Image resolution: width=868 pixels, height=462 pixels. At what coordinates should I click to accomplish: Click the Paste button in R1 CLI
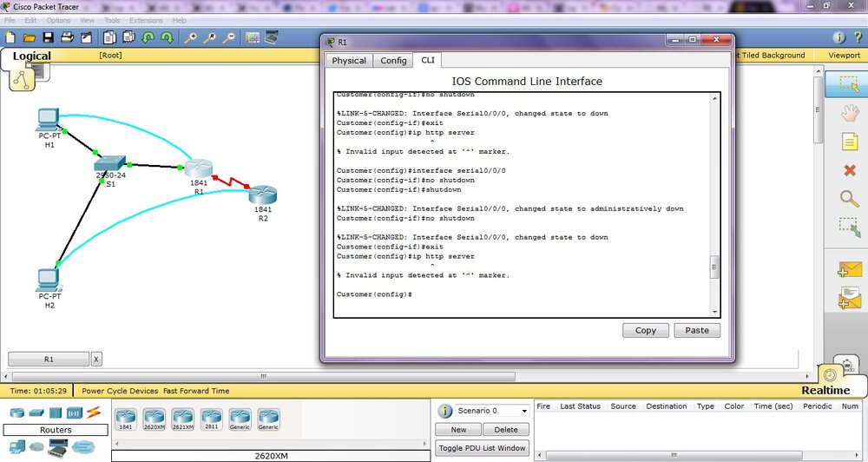697,330
